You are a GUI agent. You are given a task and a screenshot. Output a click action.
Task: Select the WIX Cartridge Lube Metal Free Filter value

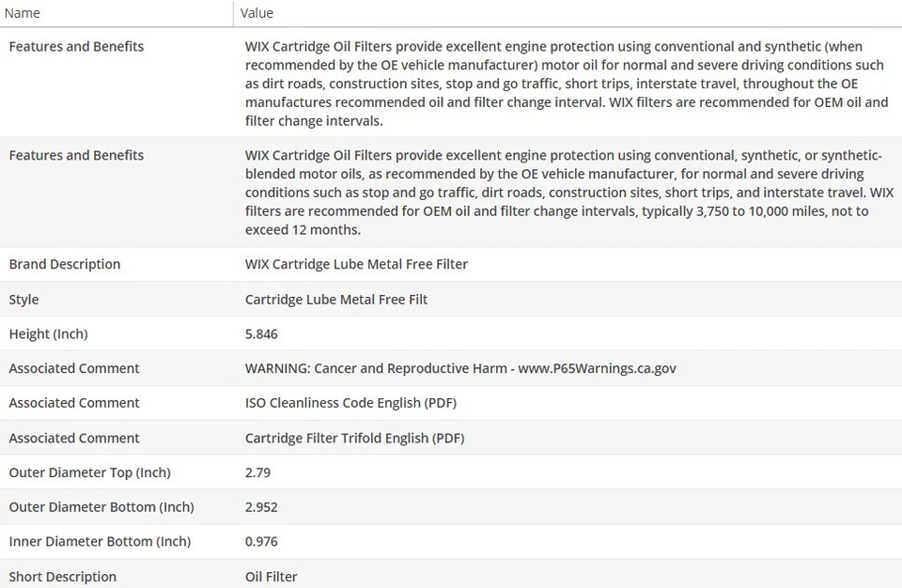coord(356,264)
